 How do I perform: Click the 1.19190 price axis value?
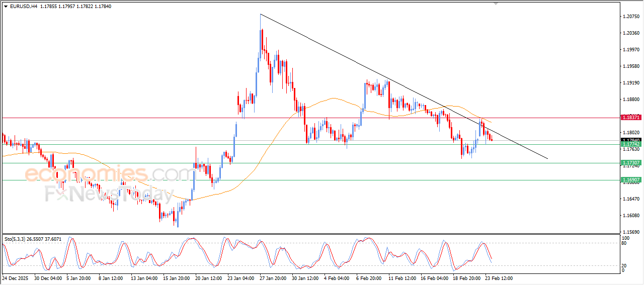coord(631,83)
